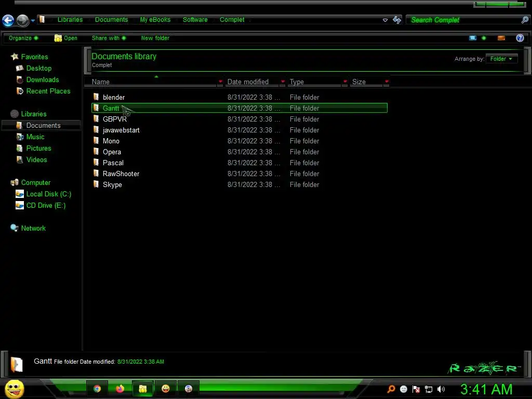This screenshot has height=399, width=532.
Task: Click the smiley Start button
Action: [14, 389]
